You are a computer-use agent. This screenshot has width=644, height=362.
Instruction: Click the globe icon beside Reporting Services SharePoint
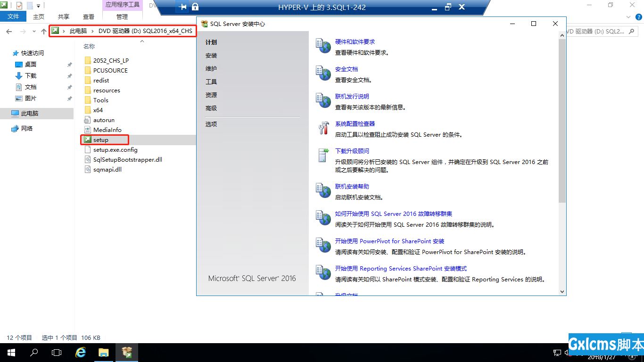tap(323, 272)
